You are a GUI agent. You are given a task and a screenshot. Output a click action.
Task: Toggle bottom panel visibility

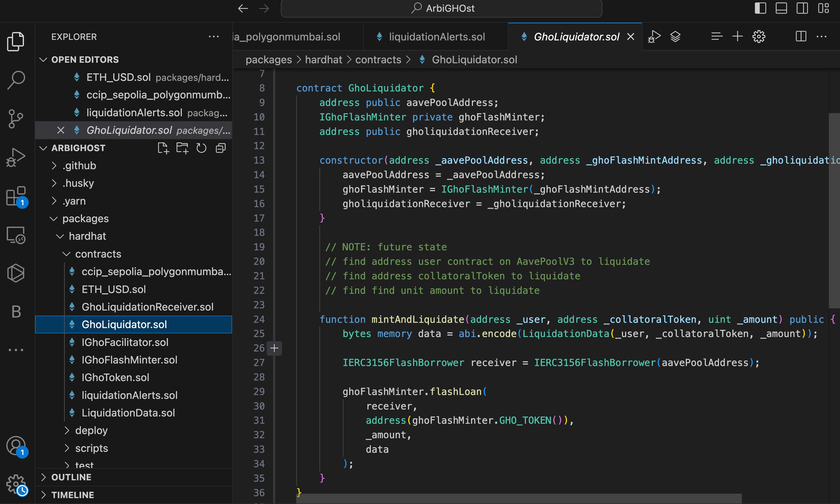[781, 8]
